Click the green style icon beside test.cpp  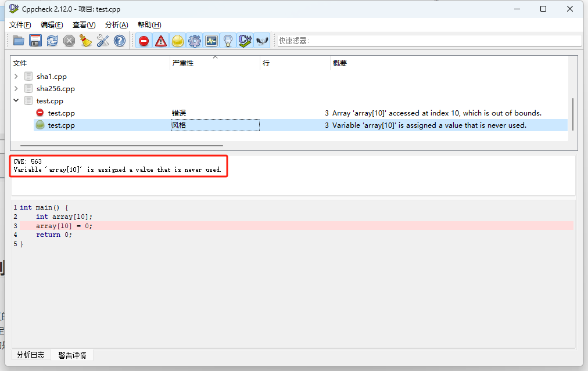coord(40,125)
